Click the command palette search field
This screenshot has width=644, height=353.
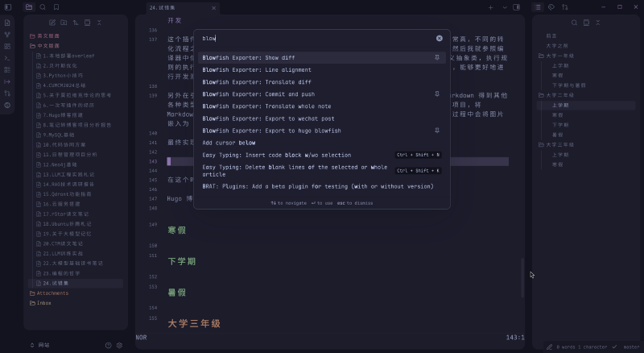click(314, 38)
